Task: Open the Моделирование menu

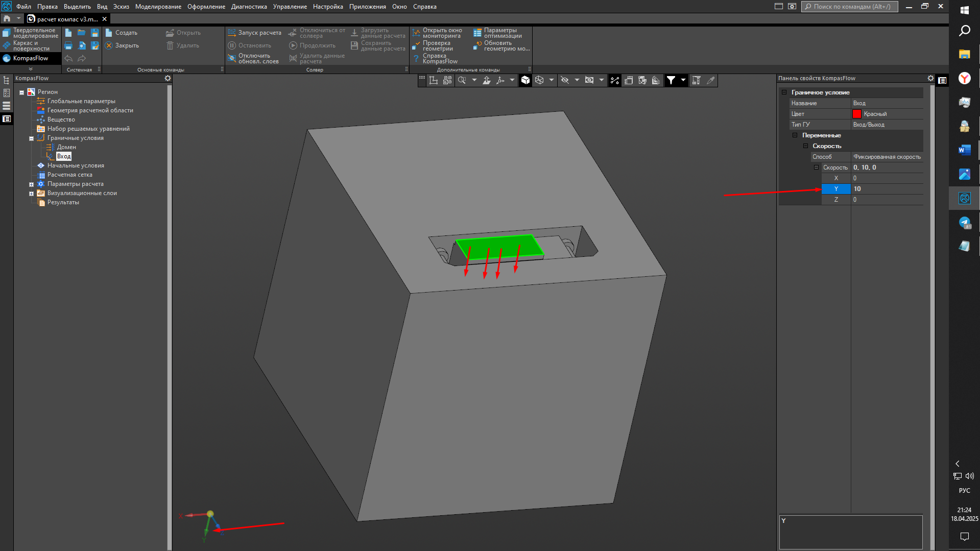Action: click(158, 7)
